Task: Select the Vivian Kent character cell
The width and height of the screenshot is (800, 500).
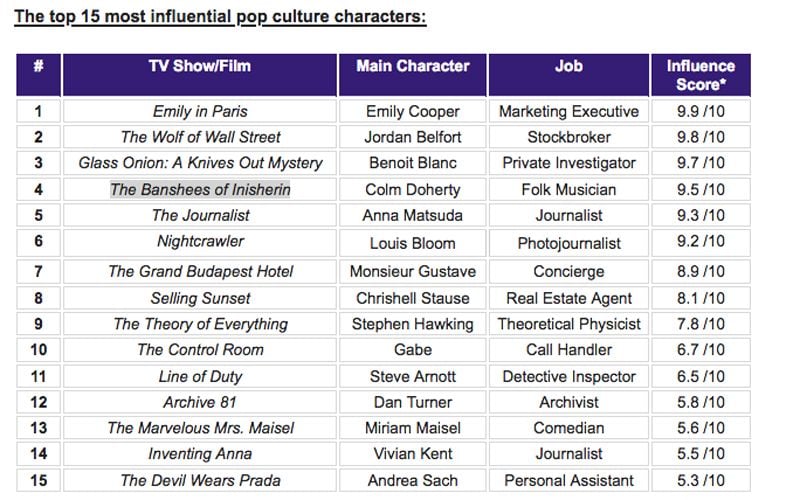Action: click(412, 454)
